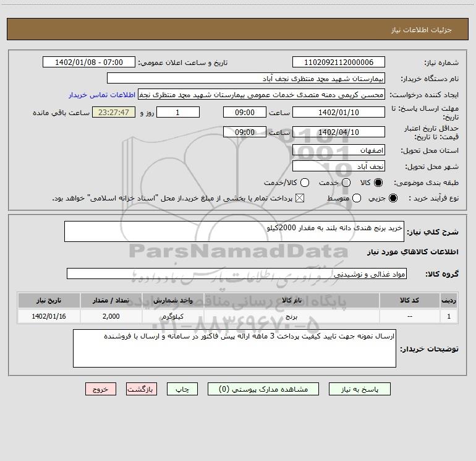This screenshot has height=461, width=476.
Task: Click the price validity date 1402/04/10
Action: (x=339, y=132)
